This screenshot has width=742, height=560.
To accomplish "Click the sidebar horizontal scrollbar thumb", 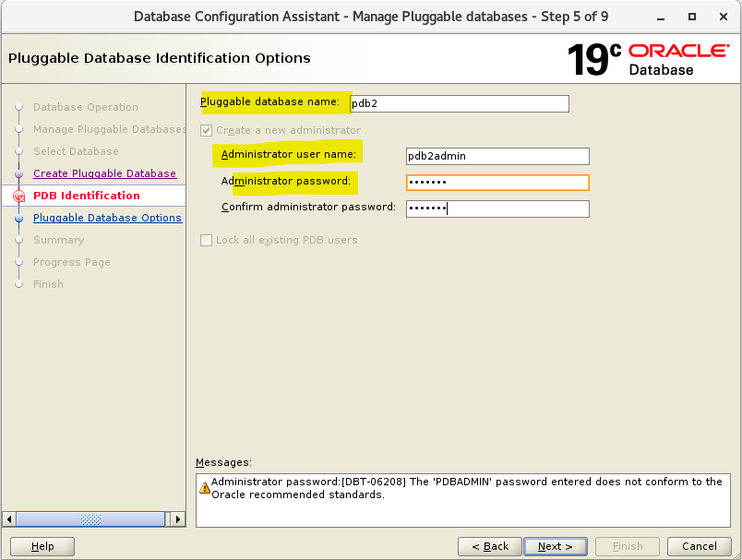I will point(90,519).
